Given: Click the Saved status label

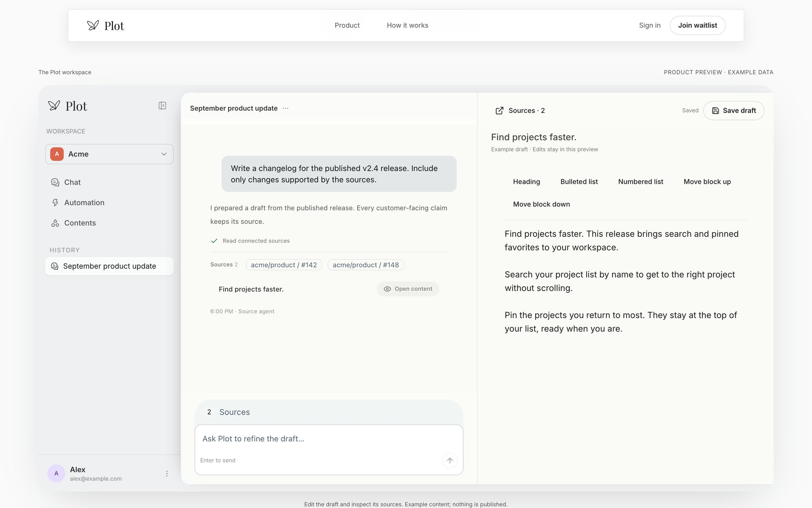Looking at the screenshot, I should click(x=690, y=111).
